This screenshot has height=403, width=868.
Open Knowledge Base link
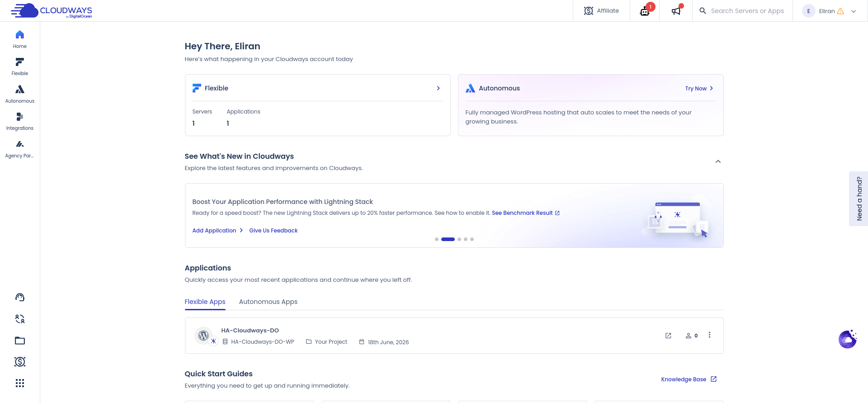coord(689,379)
